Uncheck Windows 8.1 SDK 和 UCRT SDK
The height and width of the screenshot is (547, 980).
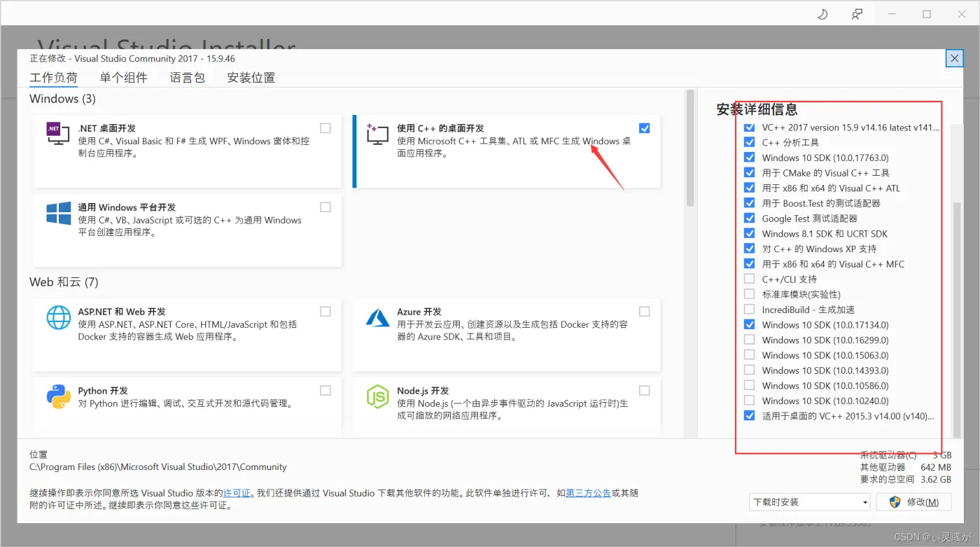[750, 234]
